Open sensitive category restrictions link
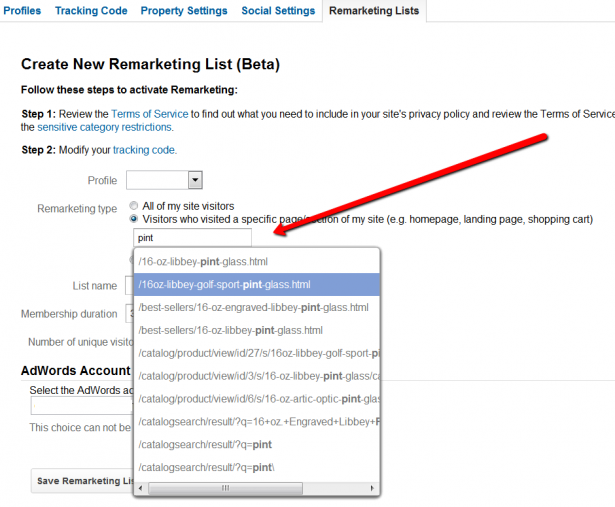The image size is (615, 507). (x=104, y=127)
